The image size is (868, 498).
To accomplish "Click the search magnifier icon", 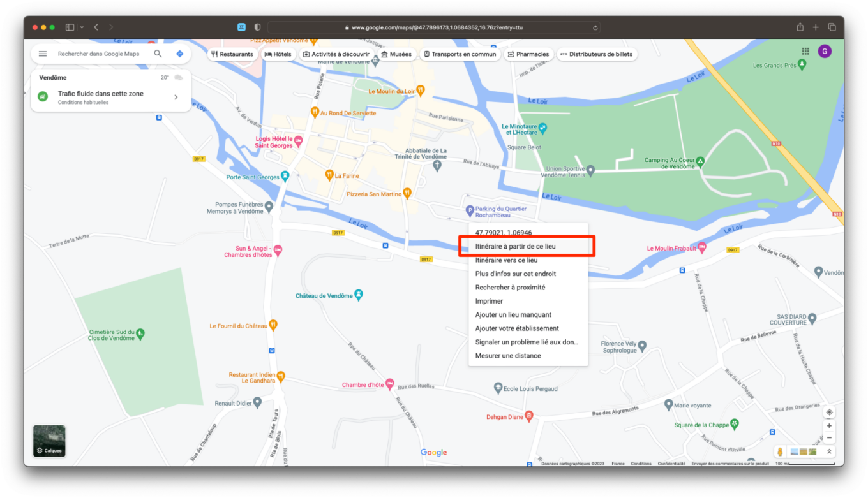I will tap(158, 54).
